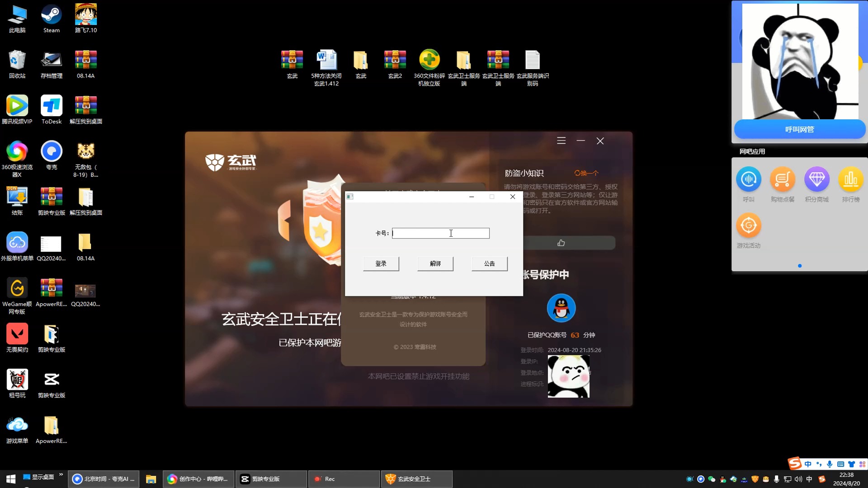Open 游戏菜单 desktop icon
868x488 pixels.
click(x=17, y=430)
